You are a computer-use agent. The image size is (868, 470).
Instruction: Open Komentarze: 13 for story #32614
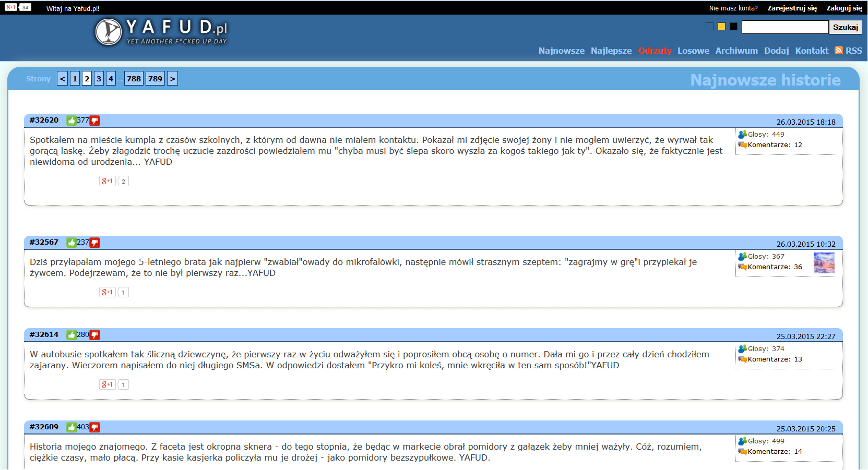pos(775,359)
